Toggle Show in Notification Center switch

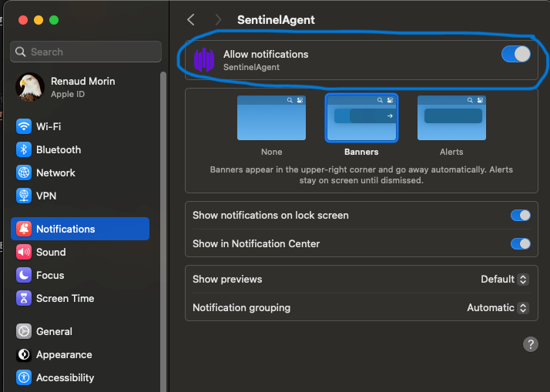coord(521,244)
